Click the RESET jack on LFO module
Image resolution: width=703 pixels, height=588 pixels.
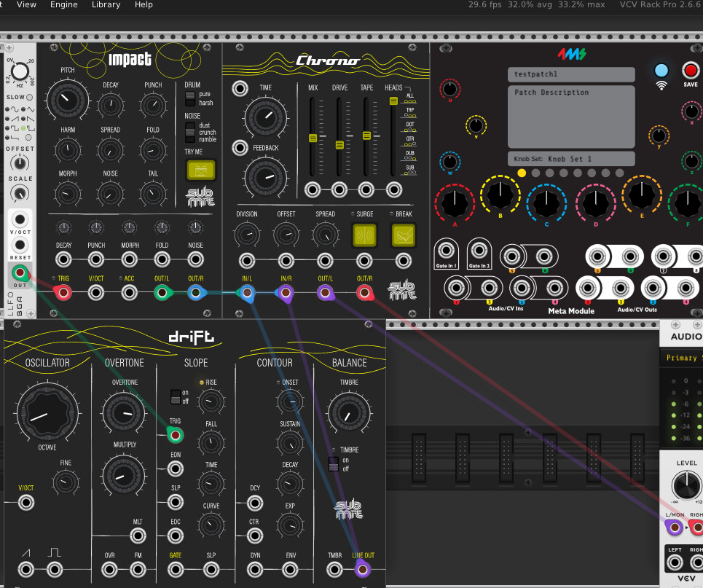click(x=20, y=244)
